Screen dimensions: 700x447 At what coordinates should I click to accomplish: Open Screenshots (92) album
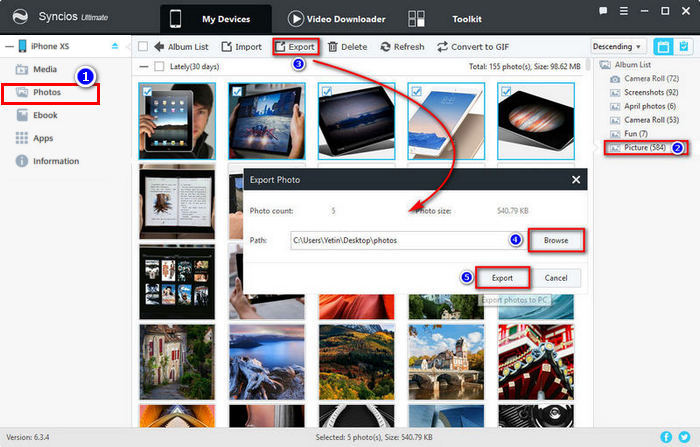tap(644, 92)
